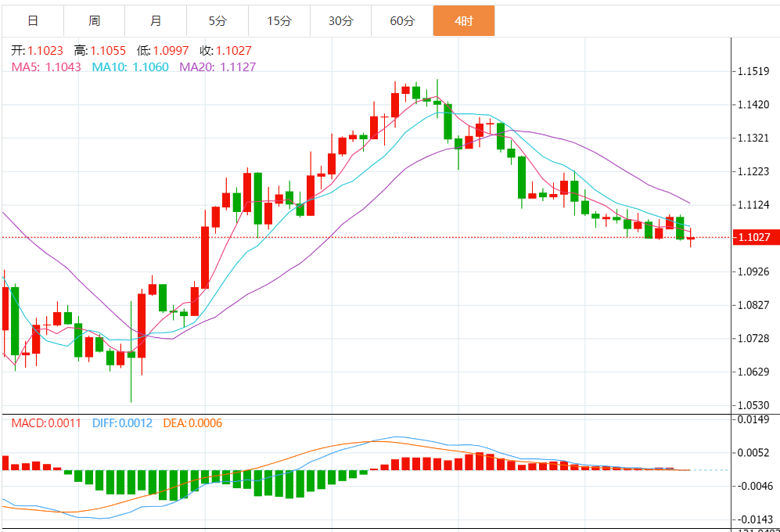The height and width of the screenshot is (532, 780).
Task: Click the active 4时 tab
Action: [x=464, y=21]
